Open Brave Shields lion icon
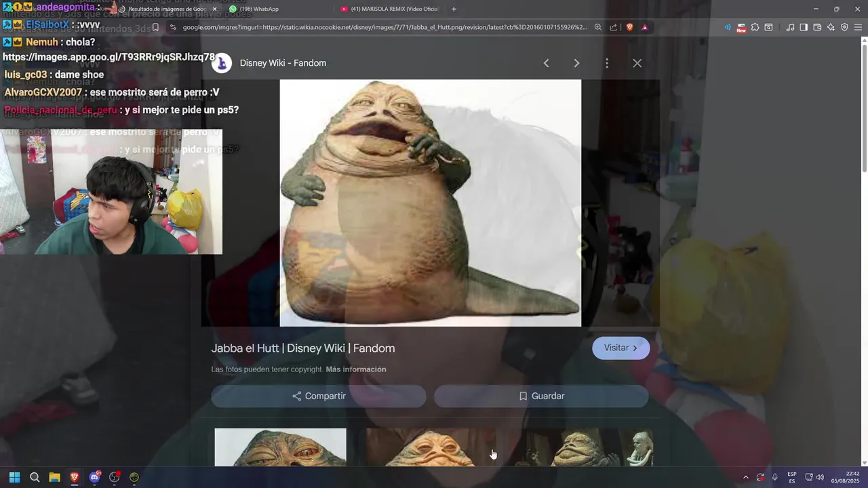This screenshot has height=488, width=868. click(629, 27)
